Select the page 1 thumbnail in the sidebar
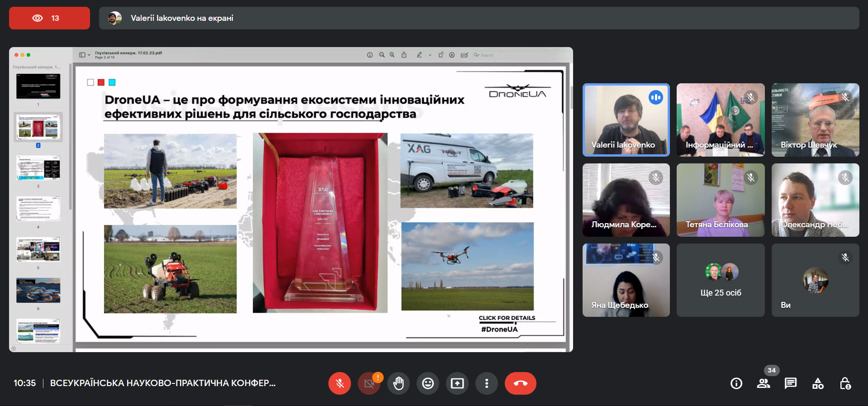This screenshot has height=406, width=868. pos(38,86)
